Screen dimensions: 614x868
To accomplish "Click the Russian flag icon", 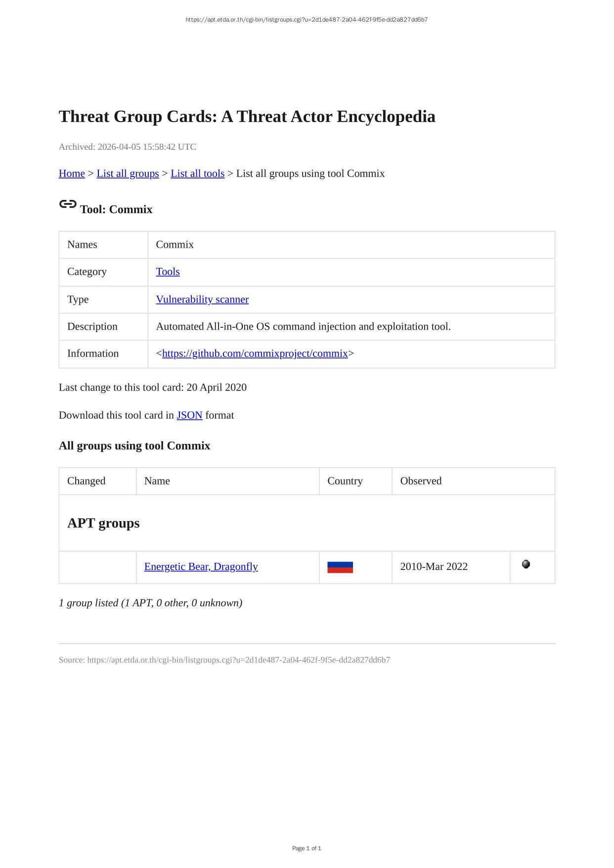I will click(340, 567).
